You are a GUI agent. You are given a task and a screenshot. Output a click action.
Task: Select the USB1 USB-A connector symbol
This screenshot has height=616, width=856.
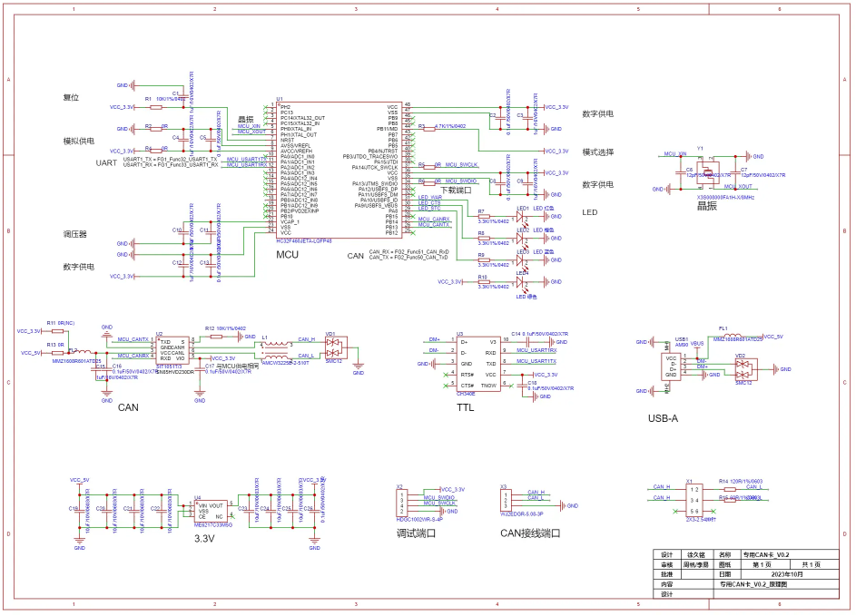point(671,367)
